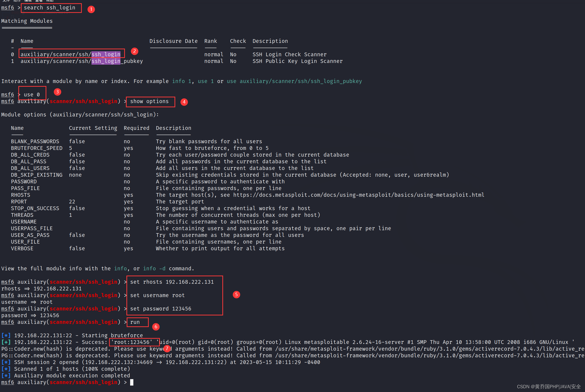Image resolution: width=585 pixels, height=392 pixels.
Task: Click the 'info 1' example command
Action: (x=182, y=81)
